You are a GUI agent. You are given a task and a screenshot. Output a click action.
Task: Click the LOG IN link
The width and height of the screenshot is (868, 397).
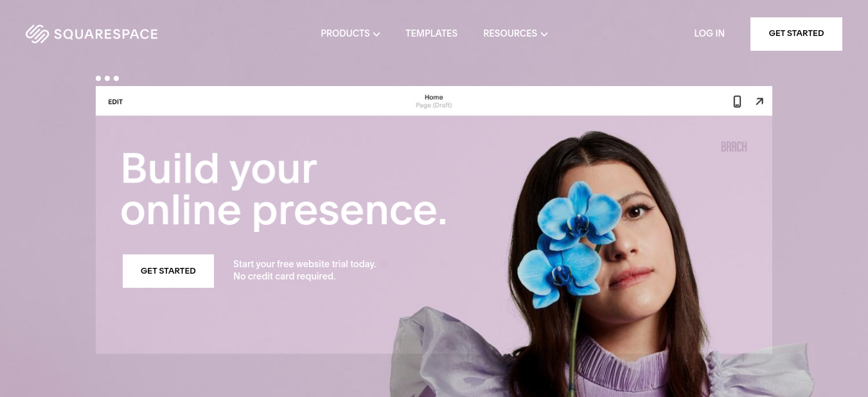[x=709, y=33]
